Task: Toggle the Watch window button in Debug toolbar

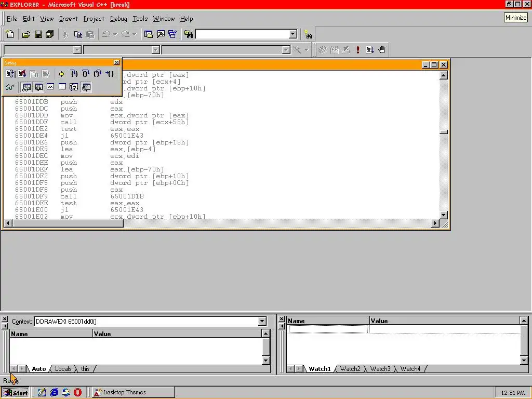Action: 26,87
